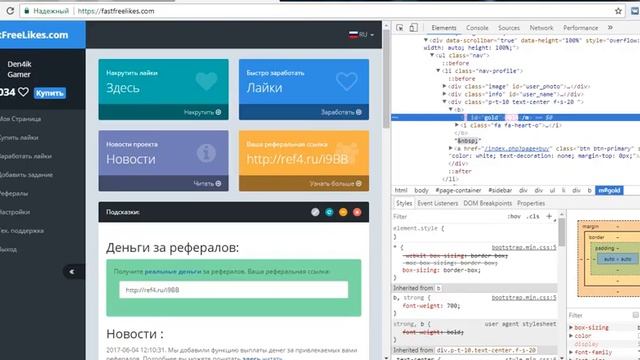The width and height of the screenshot is (640, 360).
Task: Open Рефералы in the sidebar menu
Action: [14, 193]
